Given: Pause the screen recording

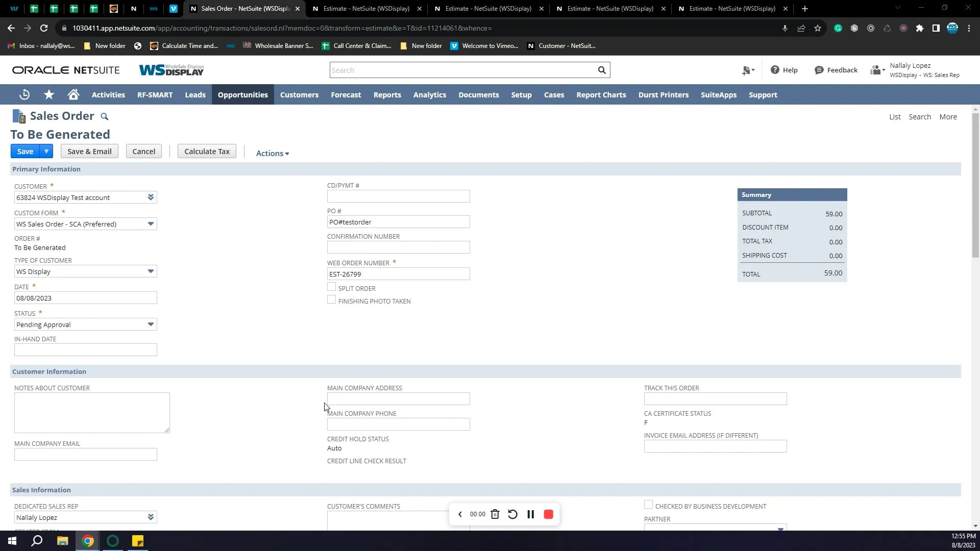Looking at the screenshot, I should point(531,514).
